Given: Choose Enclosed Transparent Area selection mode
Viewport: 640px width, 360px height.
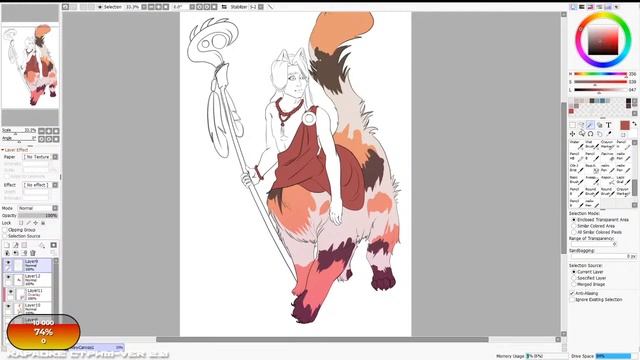Looking at the screenshot, I should coord(573,220).
